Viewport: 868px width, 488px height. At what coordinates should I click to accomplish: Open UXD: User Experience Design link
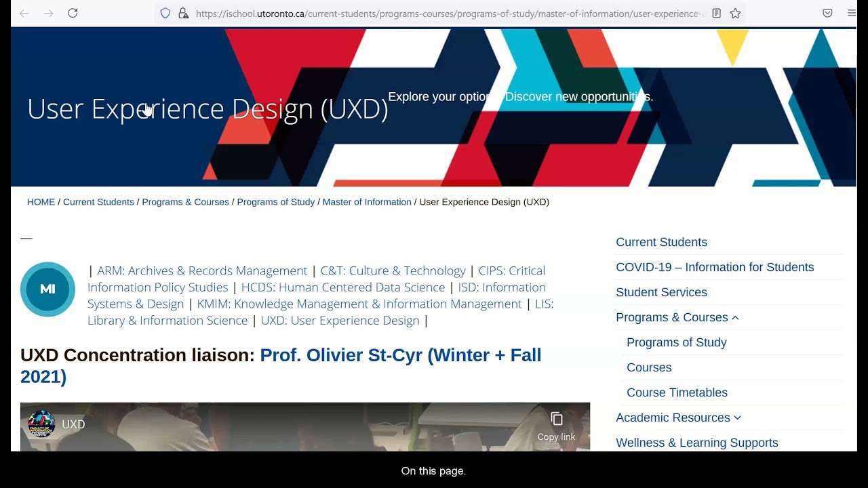tap(340, 321)
